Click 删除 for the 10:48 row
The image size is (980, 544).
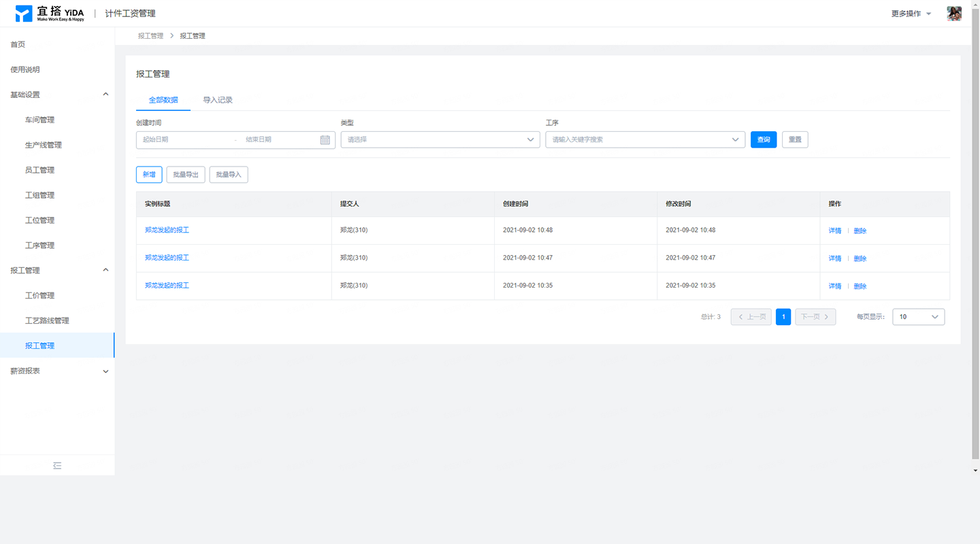[x=860, y=231]
